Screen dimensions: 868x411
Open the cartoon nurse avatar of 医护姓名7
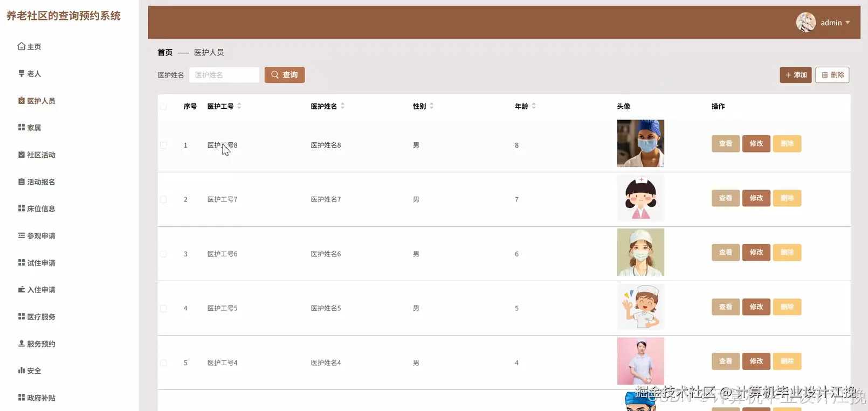pos(640,198)
